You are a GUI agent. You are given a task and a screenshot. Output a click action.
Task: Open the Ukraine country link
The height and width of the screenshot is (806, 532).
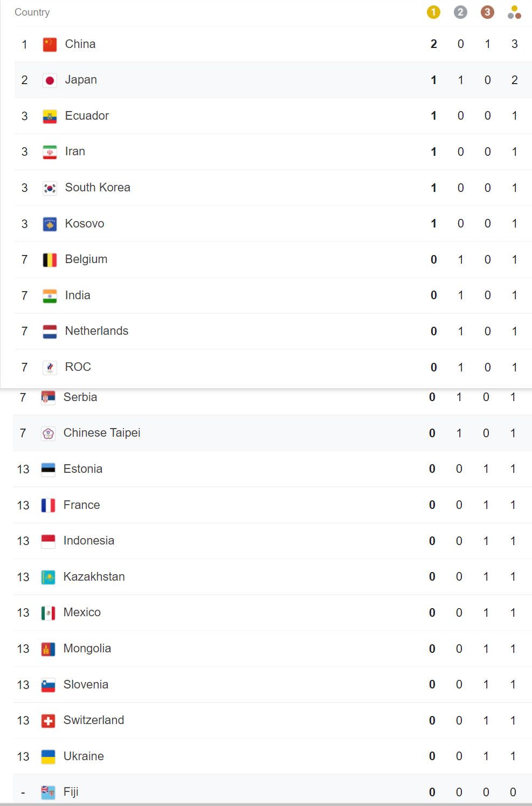coord(84,756)
